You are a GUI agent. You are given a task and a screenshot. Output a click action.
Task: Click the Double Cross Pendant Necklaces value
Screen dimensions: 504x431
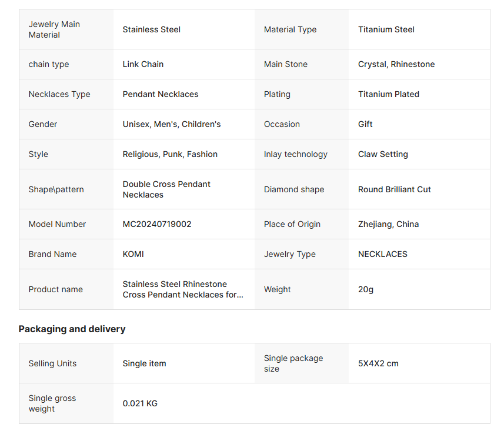(x=166, y=189)
